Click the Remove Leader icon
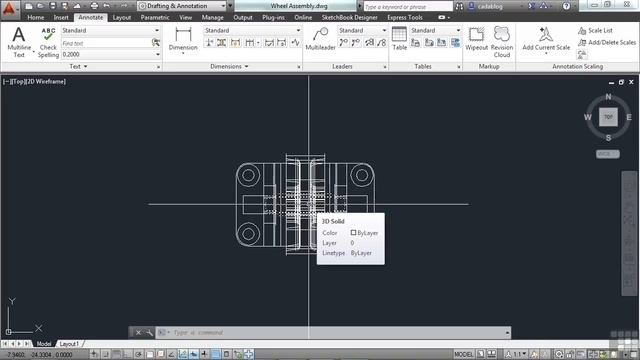The image size is (640, 360). [x=356, y=42]
